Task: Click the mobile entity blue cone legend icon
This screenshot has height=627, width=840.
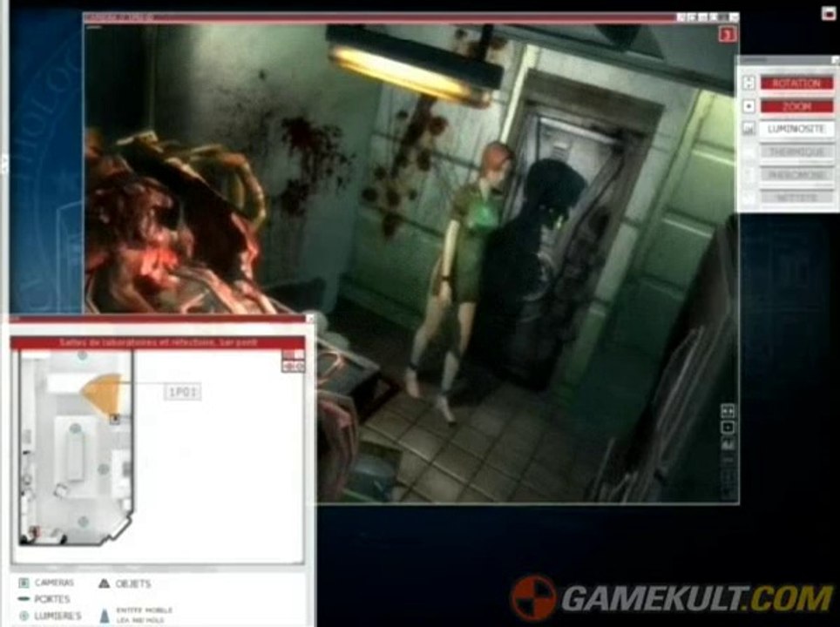Action: coord(105,615)
